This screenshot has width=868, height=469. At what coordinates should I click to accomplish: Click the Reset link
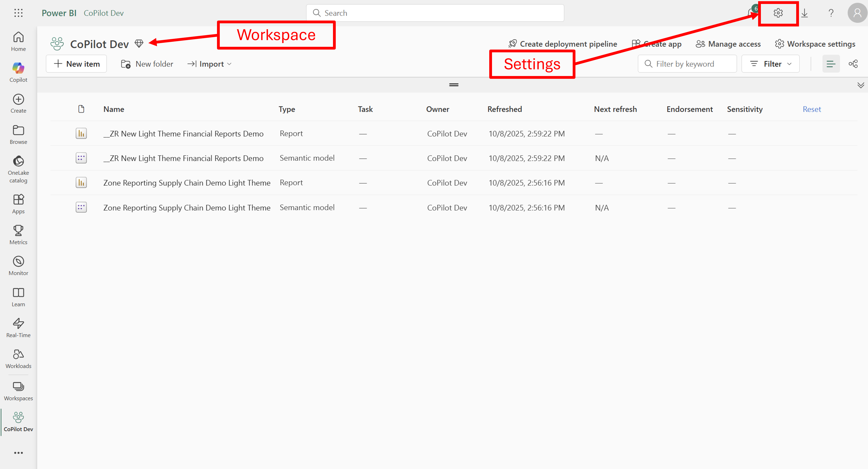pos(812,109)
